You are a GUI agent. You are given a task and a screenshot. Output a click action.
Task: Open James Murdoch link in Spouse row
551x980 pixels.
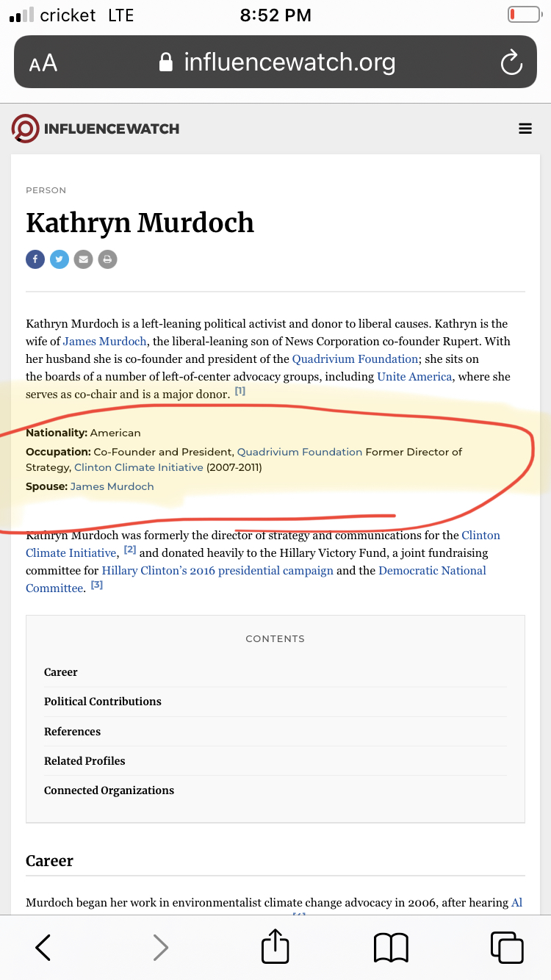112,486
